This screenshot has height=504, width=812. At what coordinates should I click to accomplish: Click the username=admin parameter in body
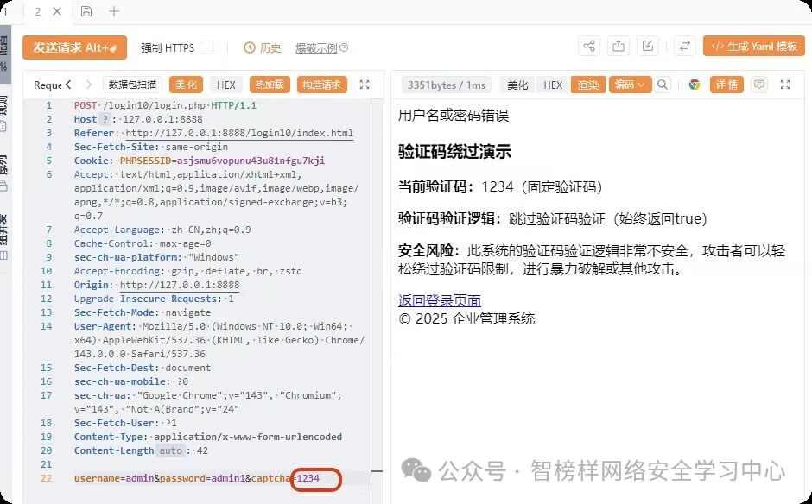pyautogui.click(x=114, y=478)
